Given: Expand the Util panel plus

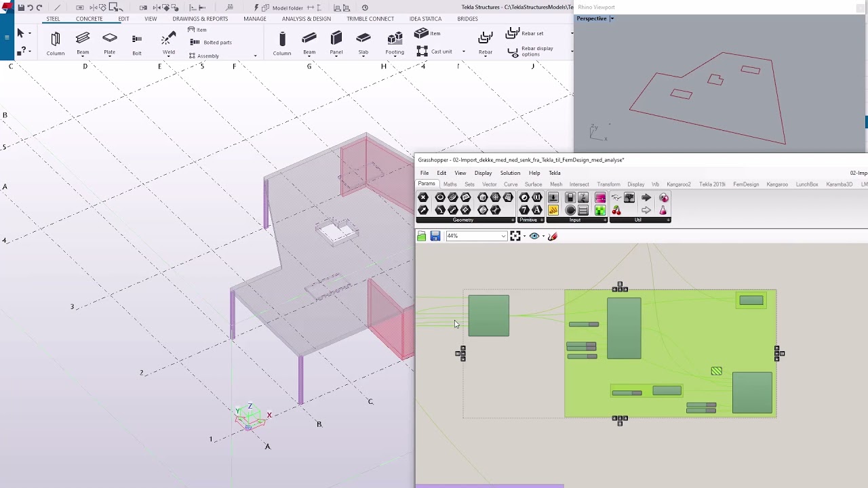Looking at the screenshot, I should tap(668, 220).
